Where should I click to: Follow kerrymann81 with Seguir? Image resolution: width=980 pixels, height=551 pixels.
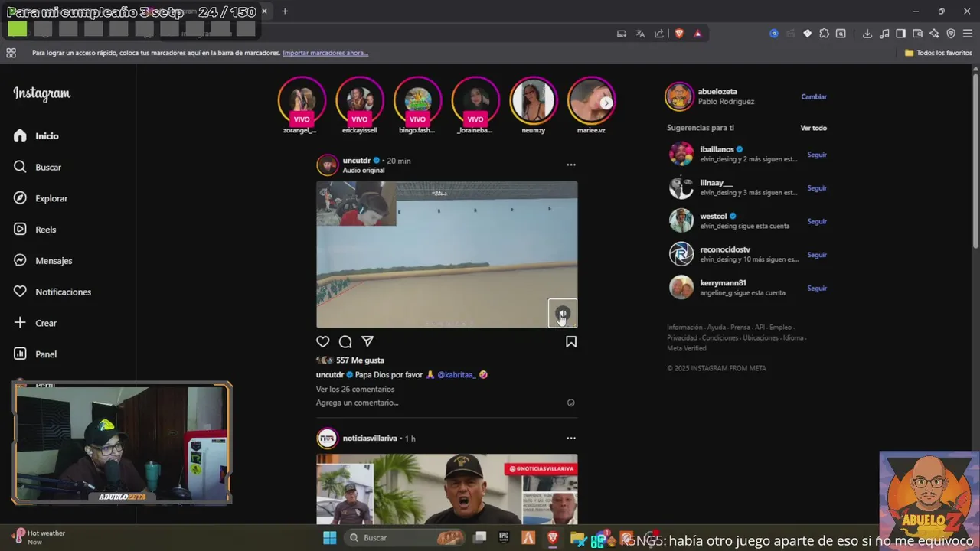(x=817, y=289)
